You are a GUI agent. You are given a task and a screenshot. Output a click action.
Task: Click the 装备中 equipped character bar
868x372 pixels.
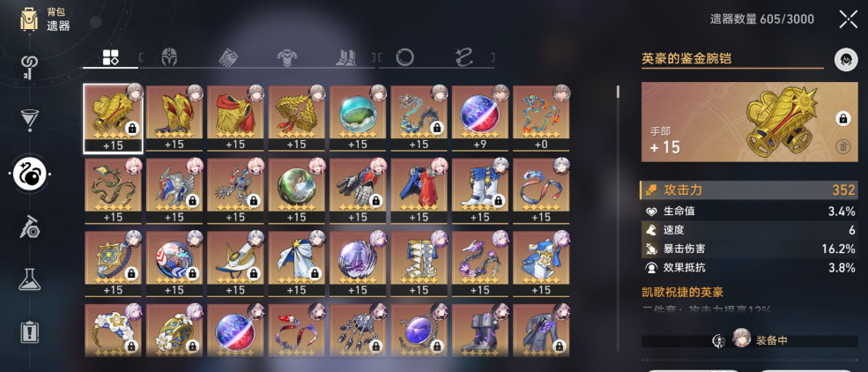[x=750, y=340]
